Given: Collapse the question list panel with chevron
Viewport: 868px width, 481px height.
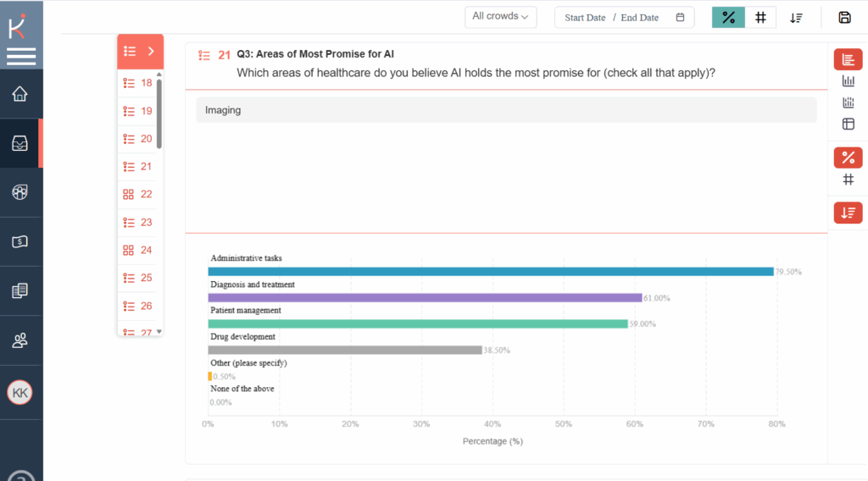Looking at the screenshot, I should (151, 52).
